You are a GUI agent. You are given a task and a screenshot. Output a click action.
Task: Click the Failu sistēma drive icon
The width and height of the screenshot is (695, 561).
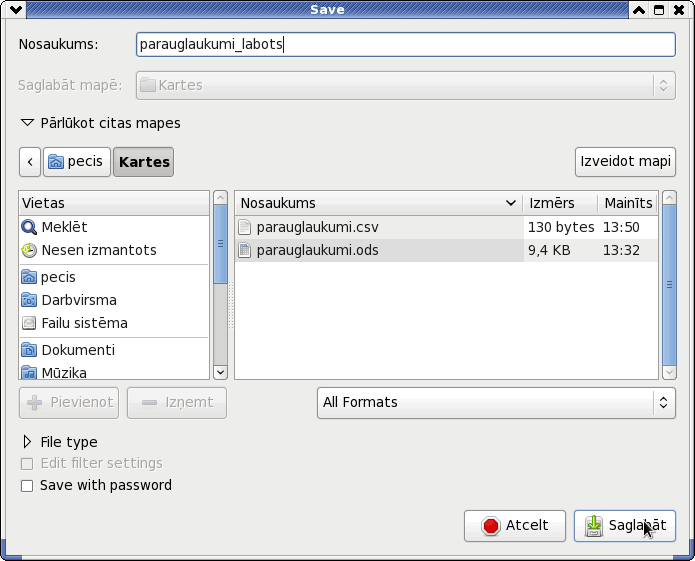pyautogui.click(x=29, y=323)
